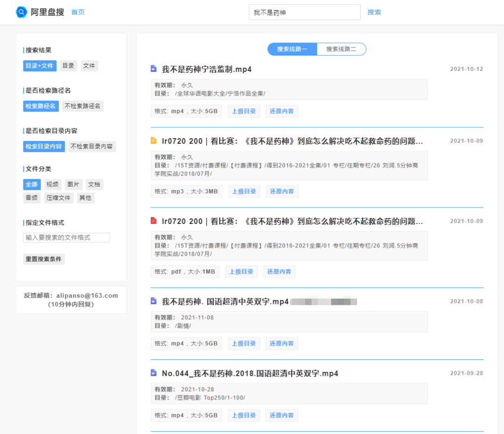Click 上级目录 for the /剧情/ directory result
The width and height of the screenshot is (504, 434).
[244, 343]
